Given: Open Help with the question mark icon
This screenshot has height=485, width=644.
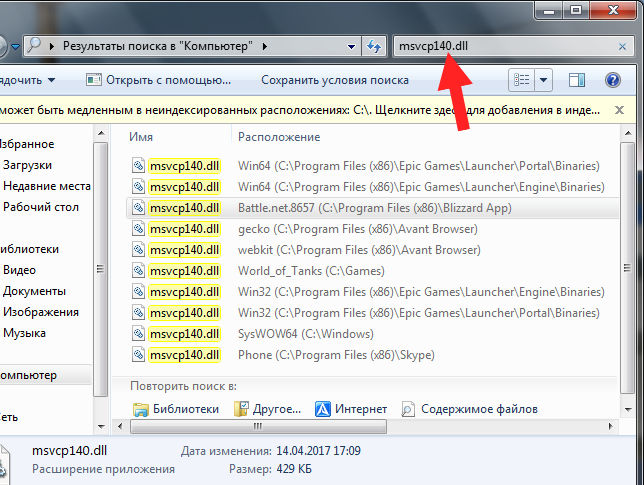Looking at the screenshot, I should 612,80.
